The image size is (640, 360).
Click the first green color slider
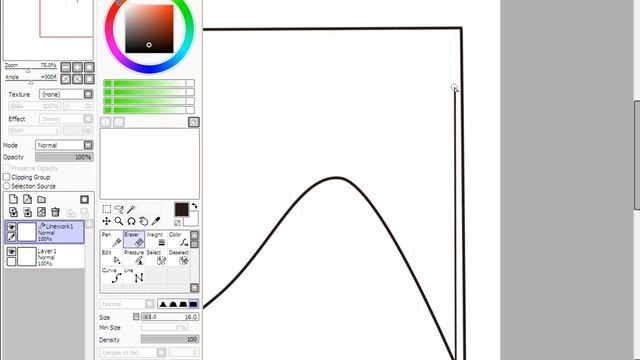click(149, 83)
